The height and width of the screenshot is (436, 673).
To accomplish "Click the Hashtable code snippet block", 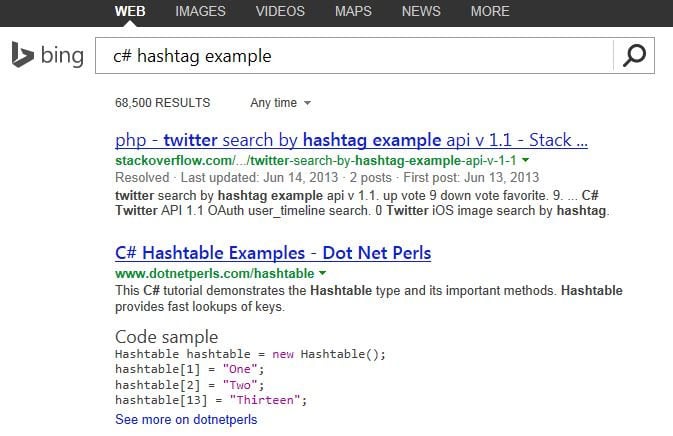I will pyautogui.click(x=250, y=378).
